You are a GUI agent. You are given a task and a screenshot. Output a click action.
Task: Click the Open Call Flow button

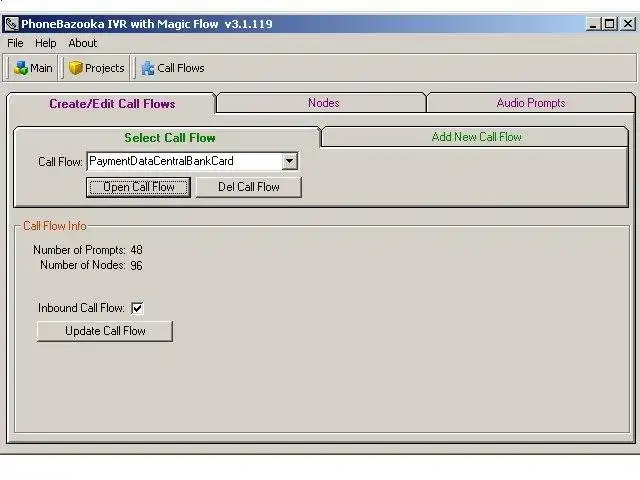click(138, 187)
